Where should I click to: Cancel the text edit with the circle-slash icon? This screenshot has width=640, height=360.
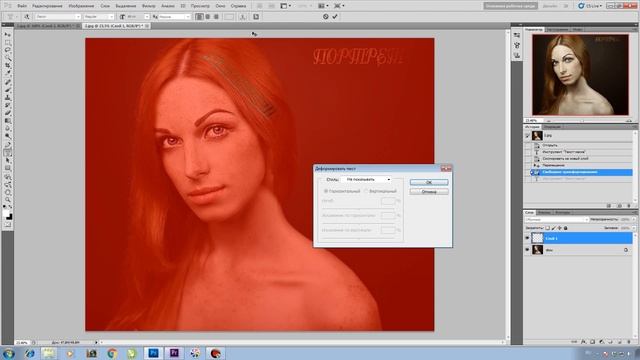(x=325, y=17)
